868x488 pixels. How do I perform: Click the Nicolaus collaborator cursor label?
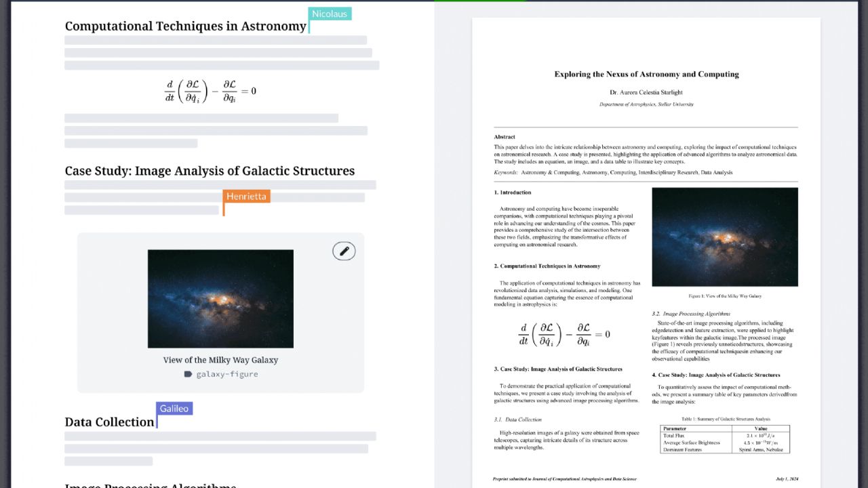[330, 14]
